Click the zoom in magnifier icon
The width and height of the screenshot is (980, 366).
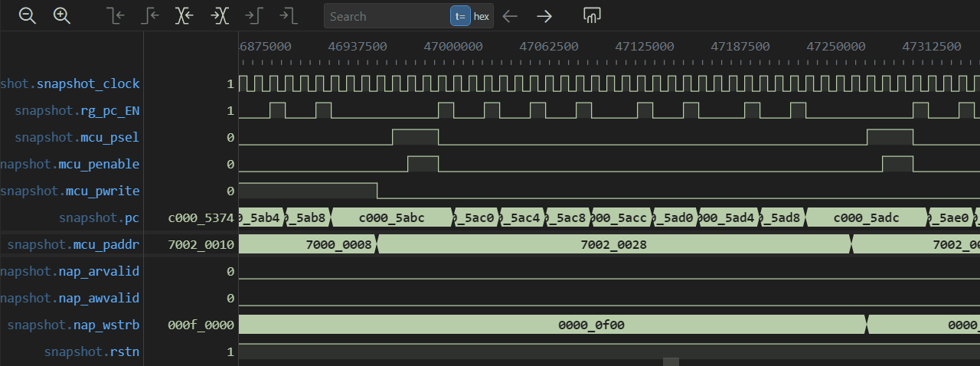pos(62,15)
